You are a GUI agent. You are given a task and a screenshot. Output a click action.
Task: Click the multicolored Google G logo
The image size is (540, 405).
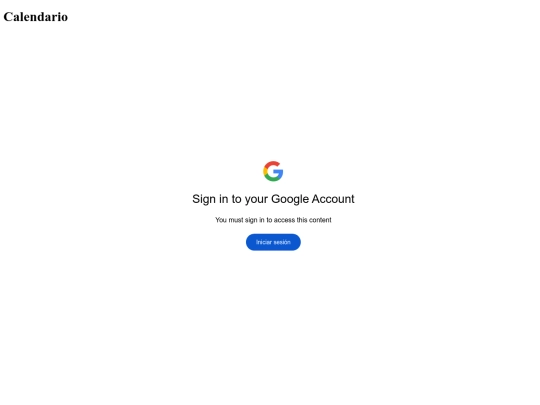click(x=273, y=171)
